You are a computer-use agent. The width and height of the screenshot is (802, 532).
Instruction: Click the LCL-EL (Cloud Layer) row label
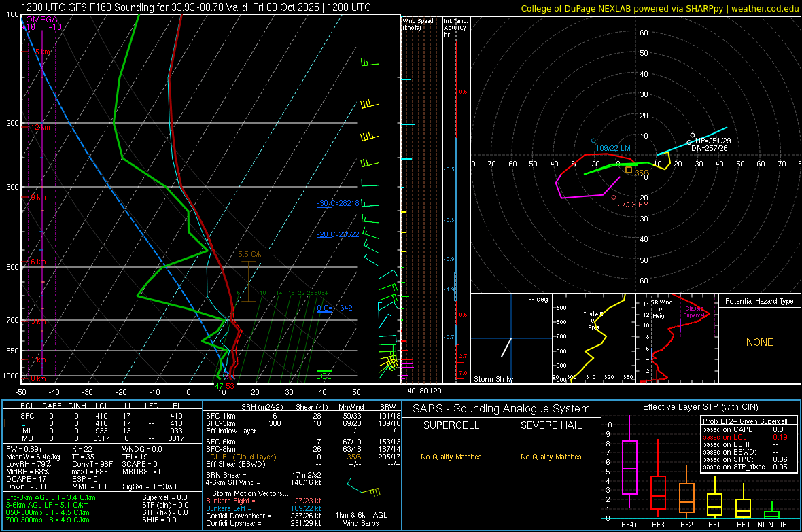[241, 457]
